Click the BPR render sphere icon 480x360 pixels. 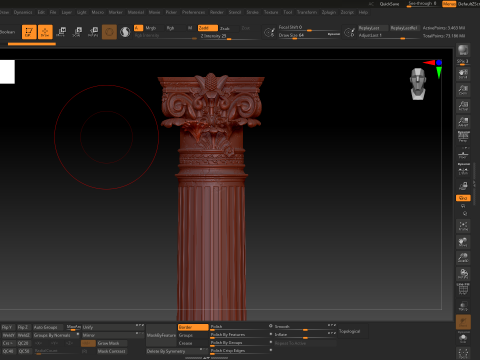(x=463, y=50)
